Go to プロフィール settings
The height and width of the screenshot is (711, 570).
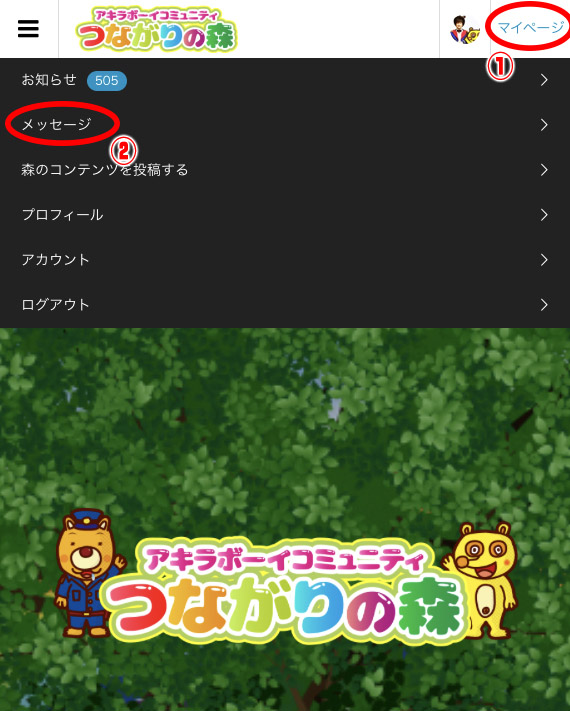point(285,214)
